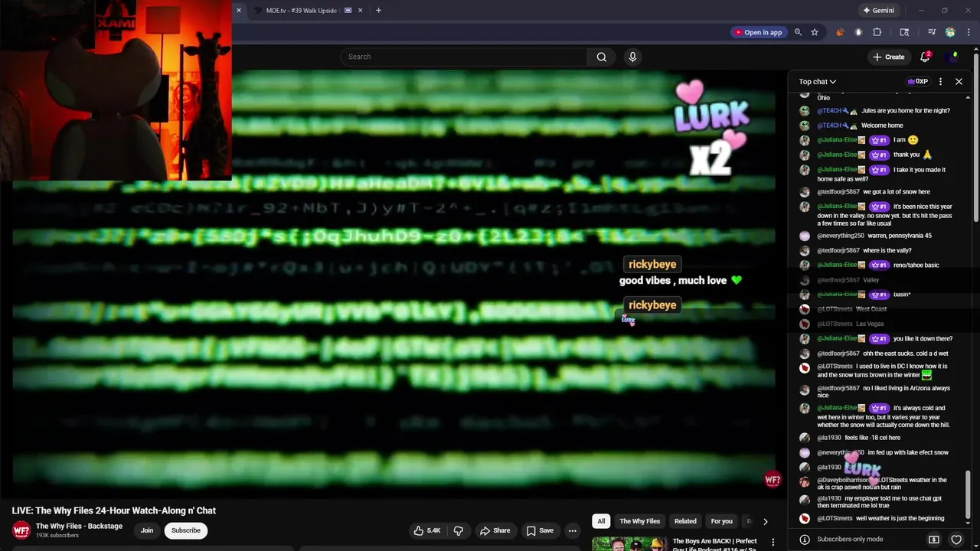Like the video with thumbs up
Screen dimensions: 980x551
[x=427, y=530]
